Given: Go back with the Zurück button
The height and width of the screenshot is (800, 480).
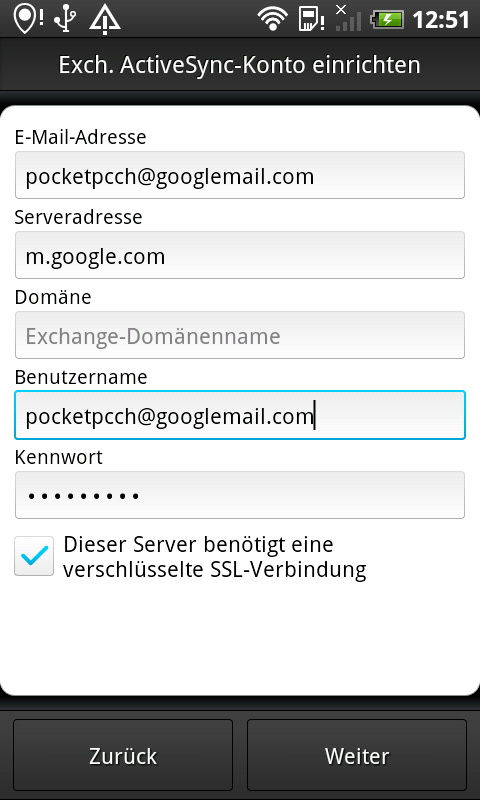Looking at the screenshot, I should [123, 755].
